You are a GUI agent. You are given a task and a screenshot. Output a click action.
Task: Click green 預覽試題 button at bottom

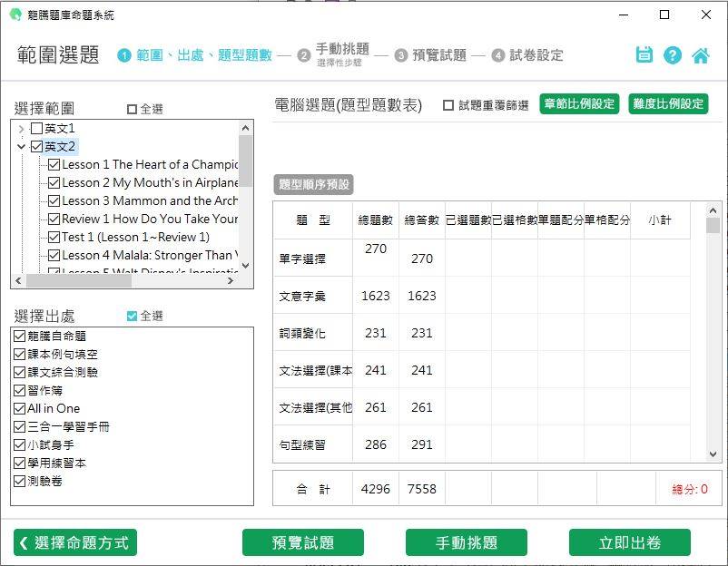click(302, 542)
